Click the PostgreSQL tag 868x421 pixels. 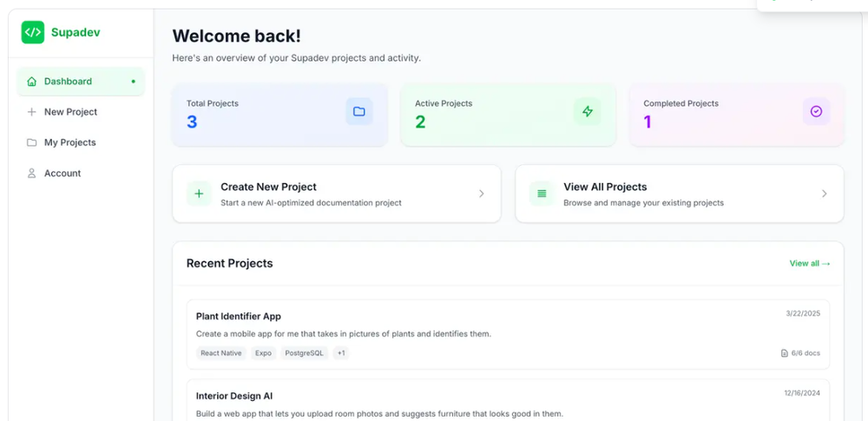(x=304, y=353)
